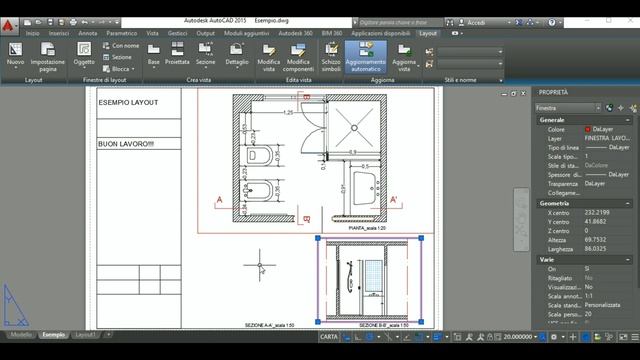The image size is (640, 360).
Task: Switch to the Layout1 tab
Action: click(x=85, y=335)
